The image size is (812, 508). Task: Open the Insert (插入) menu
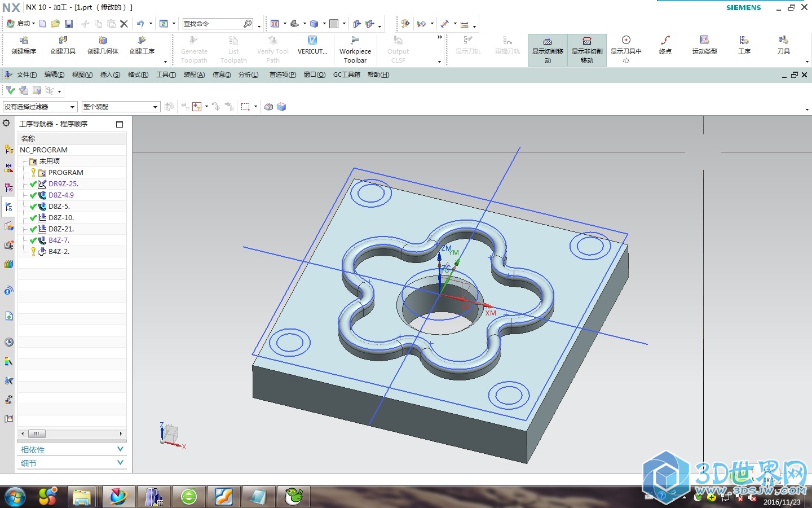pos(110,75)
